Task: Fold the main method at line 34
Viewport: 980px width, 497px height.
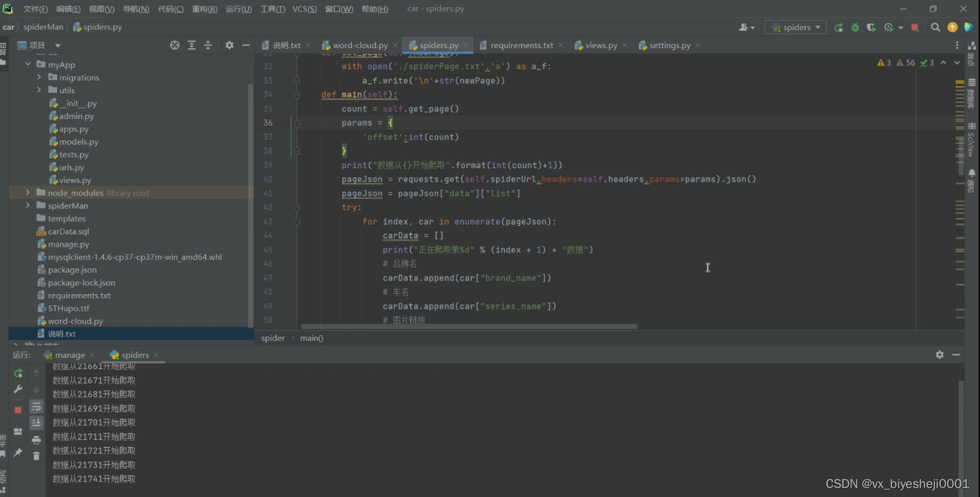Action: pos(297,94)
